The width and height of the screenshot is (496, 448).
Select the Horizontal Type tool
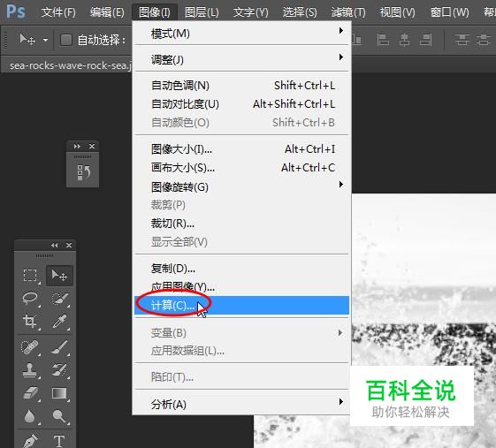coord(59,440)
